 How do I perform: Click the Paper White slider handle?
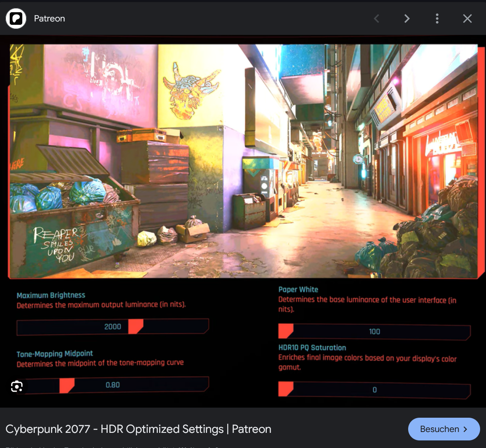tap(285, 331)
